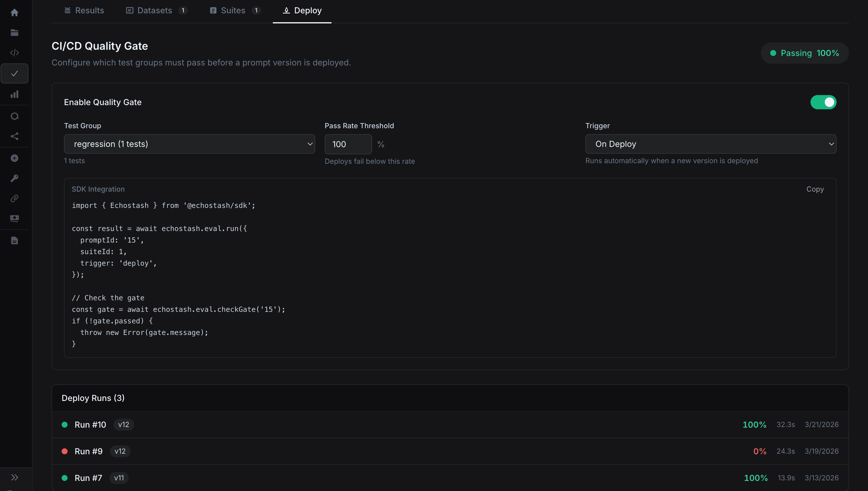
Task: Open the API key icon in the sidebar
Action: 15,178
